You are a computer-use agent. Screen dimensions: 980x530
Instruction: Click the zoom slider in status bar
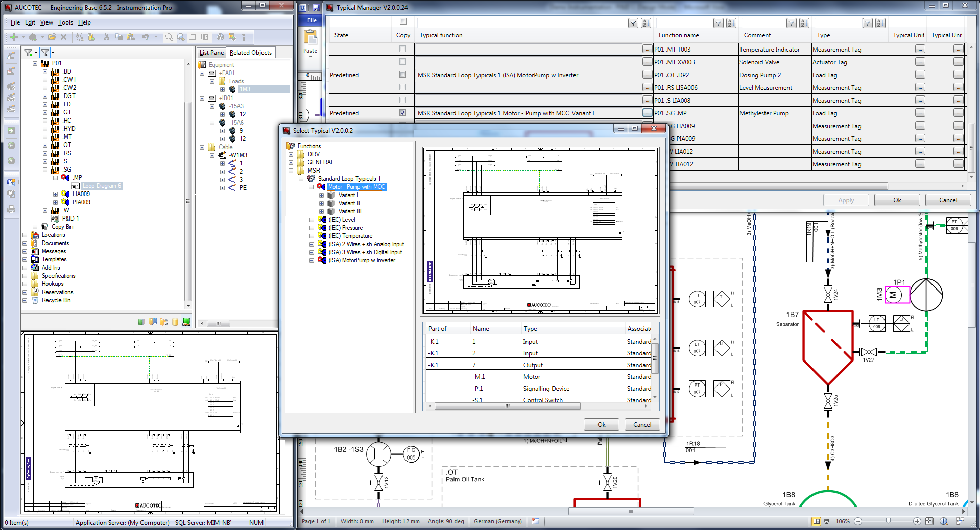[x=888, y=521]
